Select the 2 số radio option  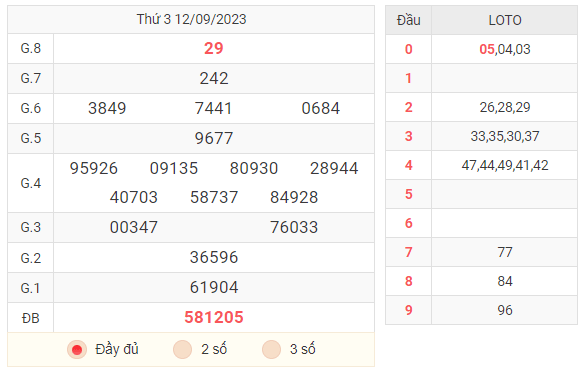[183, 350]
